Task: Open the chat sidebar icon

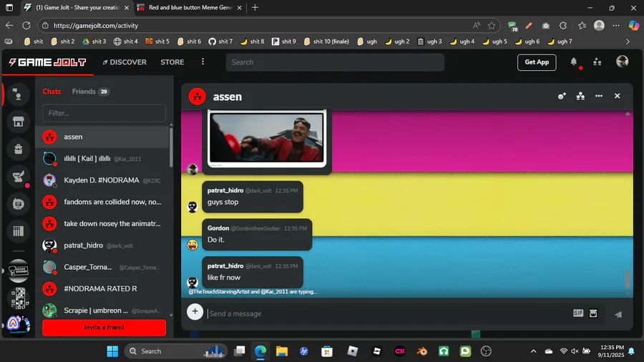Action: point(18,94)
